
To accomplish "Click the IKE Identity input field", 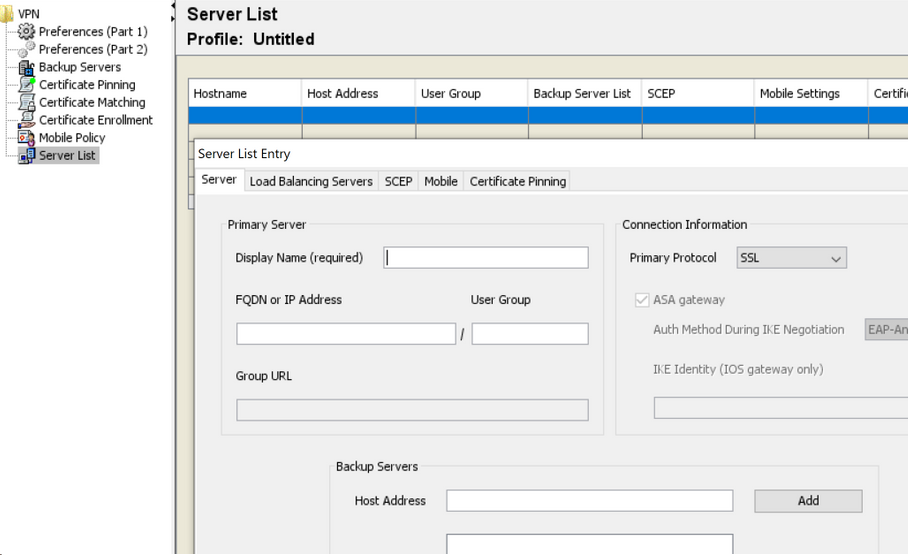I will coord(781,408).
